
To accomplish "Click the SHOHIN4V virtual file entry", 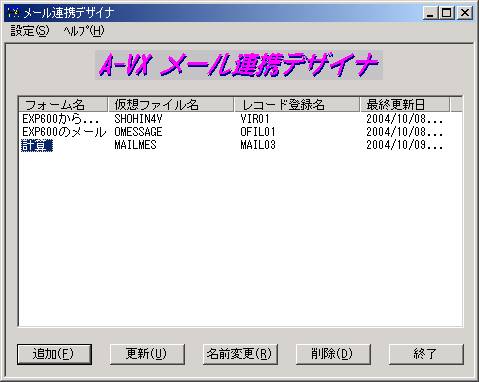I will point(138,119).
